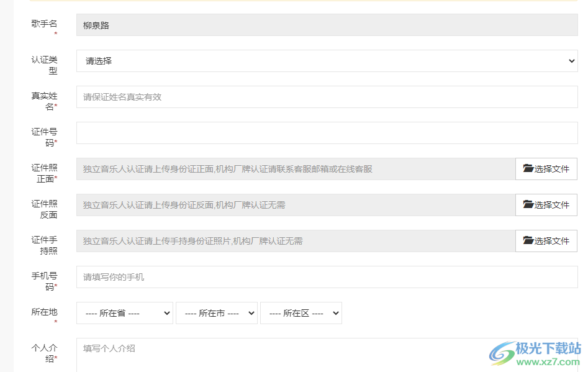Click the 证件手持照 file path field
The width and height of the screenshot is (588, 372).
296,241
